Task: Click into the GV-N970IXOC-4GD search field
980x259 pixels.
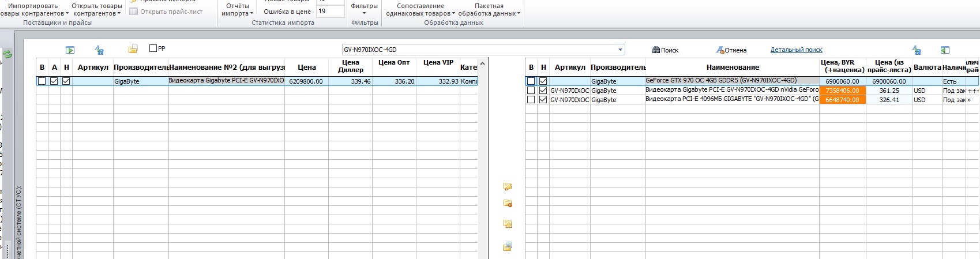Action: tap(479, 50)
